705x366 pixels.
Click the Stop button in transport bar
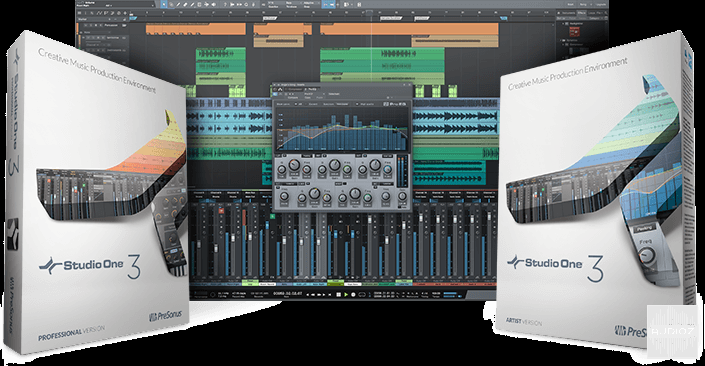coord(339,295)
